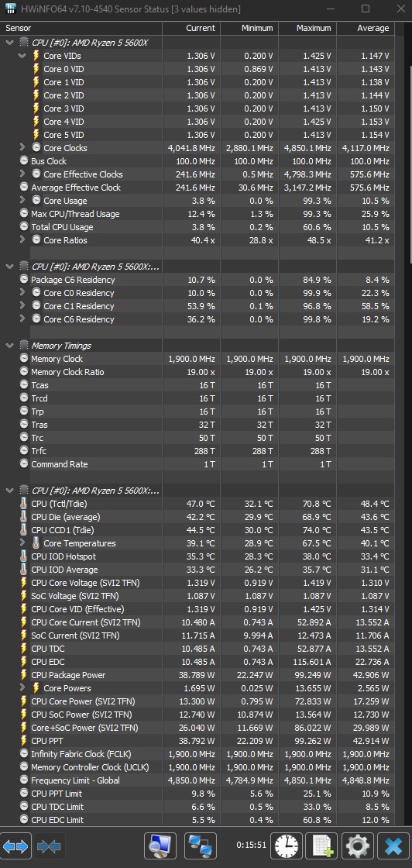The width and height of the screenshot is (412, 868).
Task: Collapse the Core VIDs group
Action: (22, 55)
